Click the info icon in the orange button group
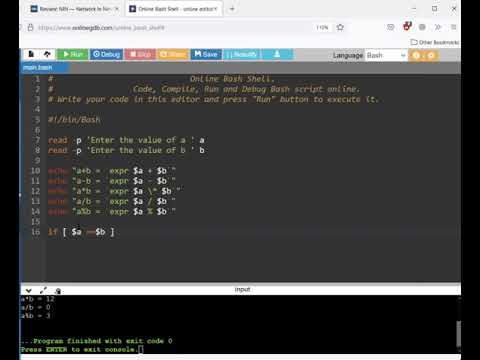This screenshot has width=480, height=360. pos(417,55)
